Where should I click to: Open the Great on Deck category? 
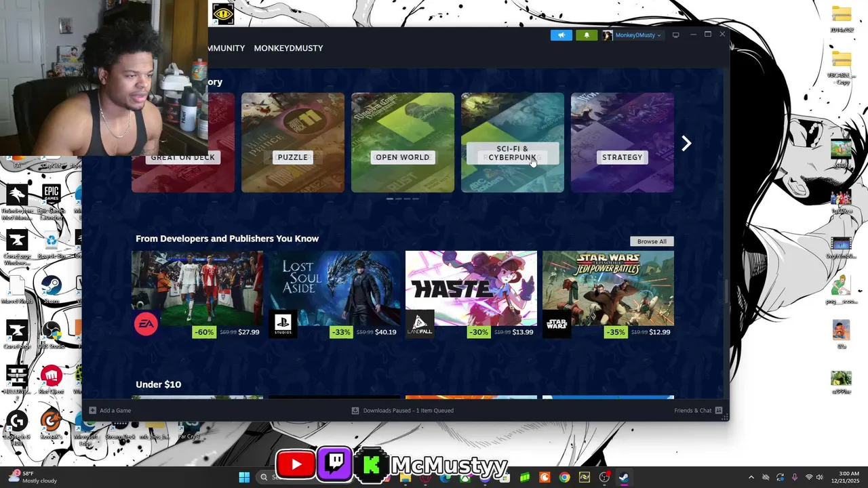183,157
